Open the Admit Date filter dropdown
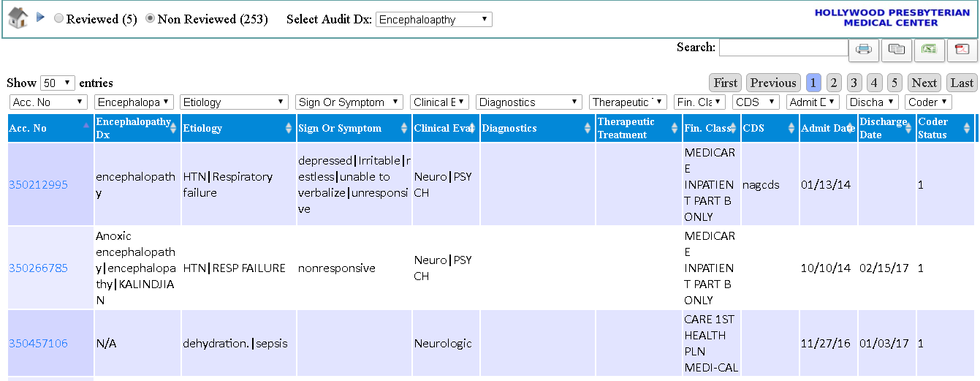Viewport: 980px width, 381px height. [x=813, y=102]
